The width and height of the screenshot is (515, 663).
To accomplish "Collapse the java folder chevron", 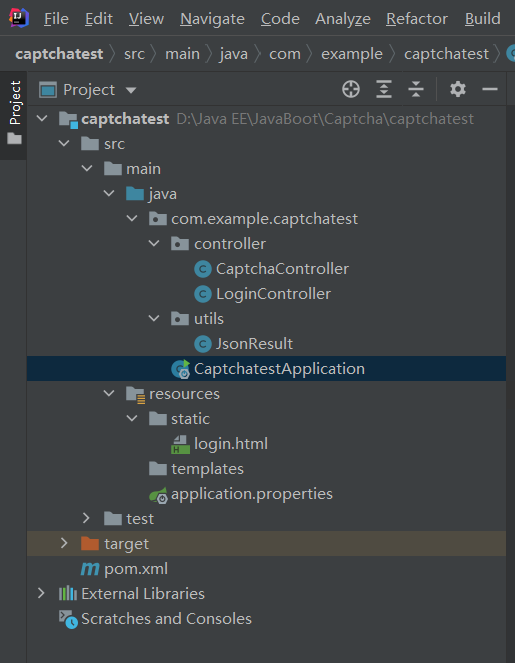I will [109, 194].
